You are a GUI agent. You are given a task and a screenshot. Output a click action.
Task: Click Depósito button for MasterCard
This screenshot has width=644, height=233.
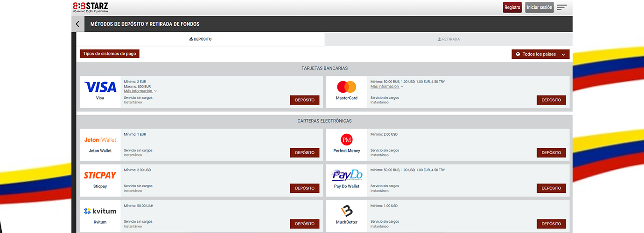(x=552, y=100)
